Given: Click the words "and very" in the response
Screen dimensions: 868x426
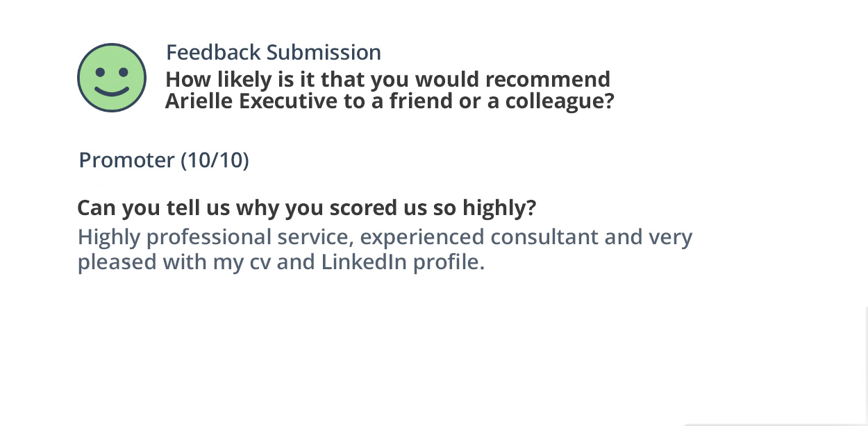Looking at the screenshot, I should point(648,237).
